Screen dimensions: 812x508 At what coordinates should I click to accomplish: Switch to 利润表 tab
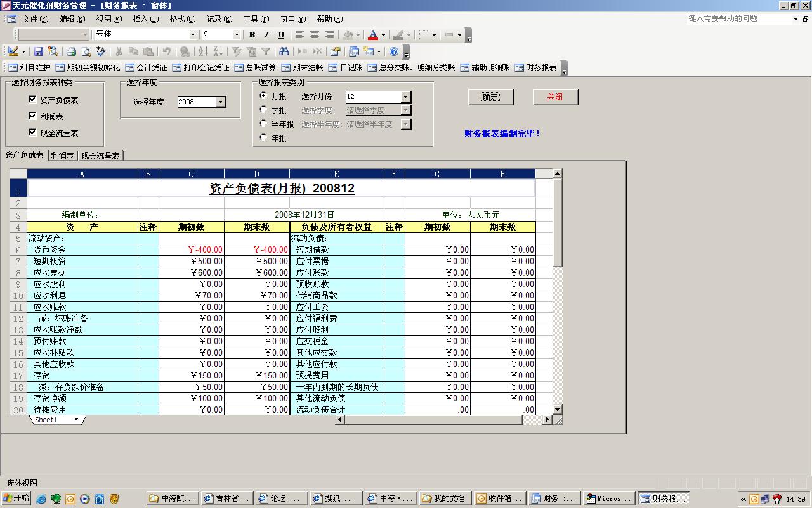click(63, 156)
